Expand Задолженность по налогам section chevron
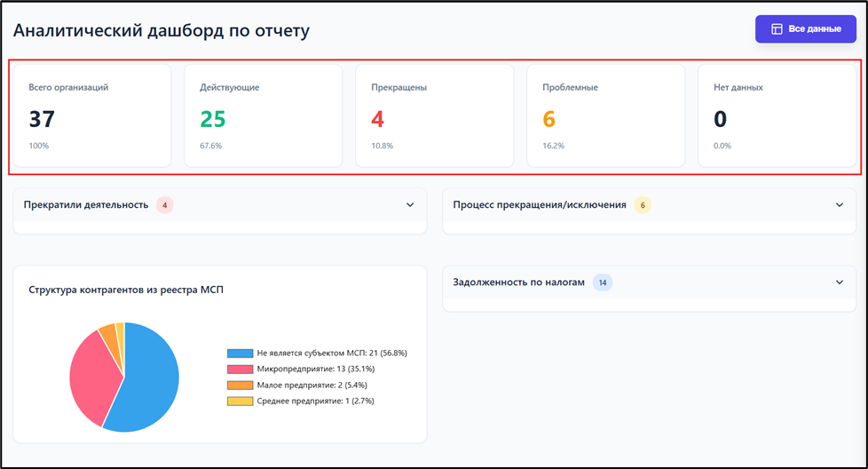This screenshot has height=469, width=868. click(840, 282)
